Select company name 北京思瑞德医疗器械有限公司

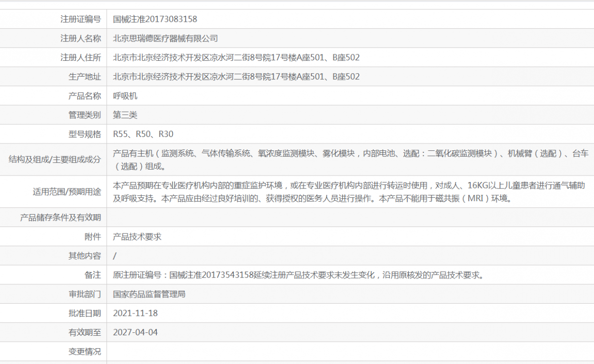[165, 39]
